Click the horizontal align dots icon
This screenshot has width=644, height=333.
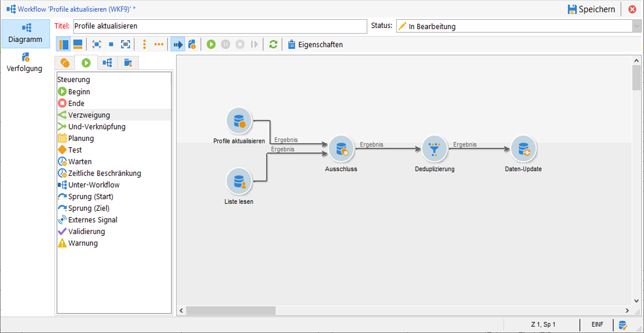click(159, 44)
